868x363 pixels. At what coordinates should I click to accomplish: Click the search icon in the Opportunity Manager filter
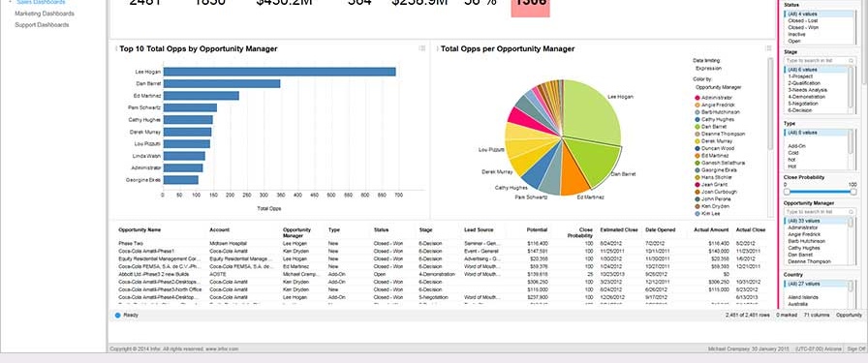click(852, 212)
